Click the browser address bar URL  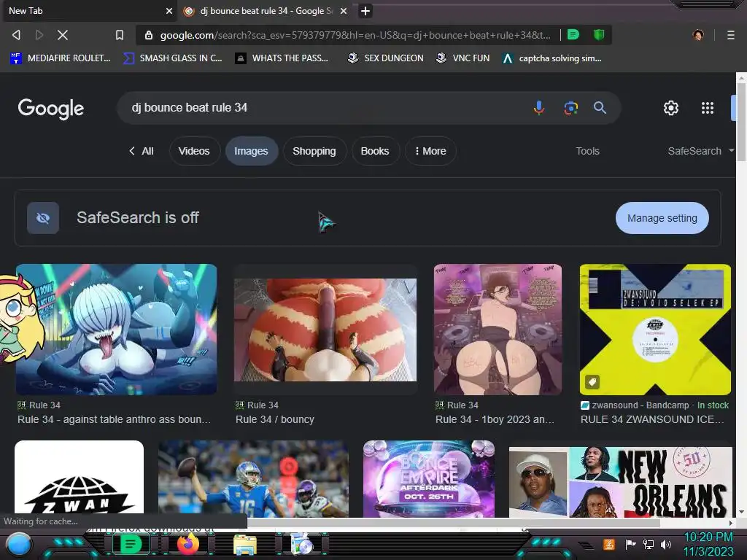point(355,35)
